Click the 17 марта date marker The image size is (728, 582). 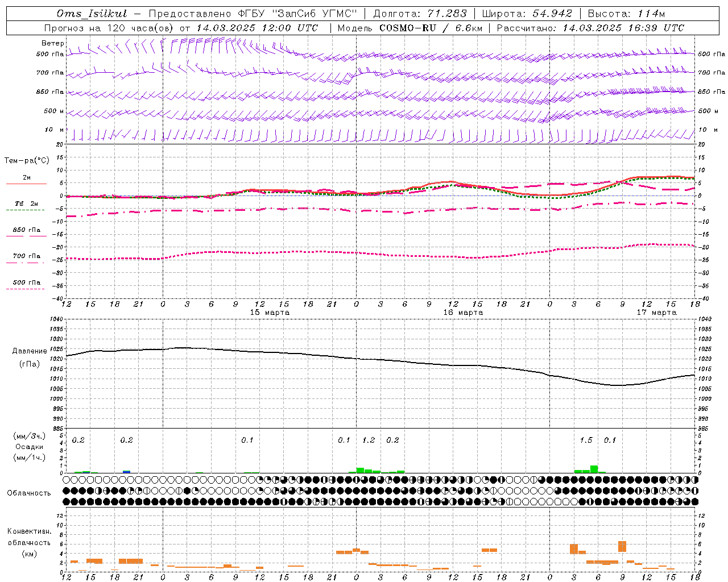coord(656,312)
